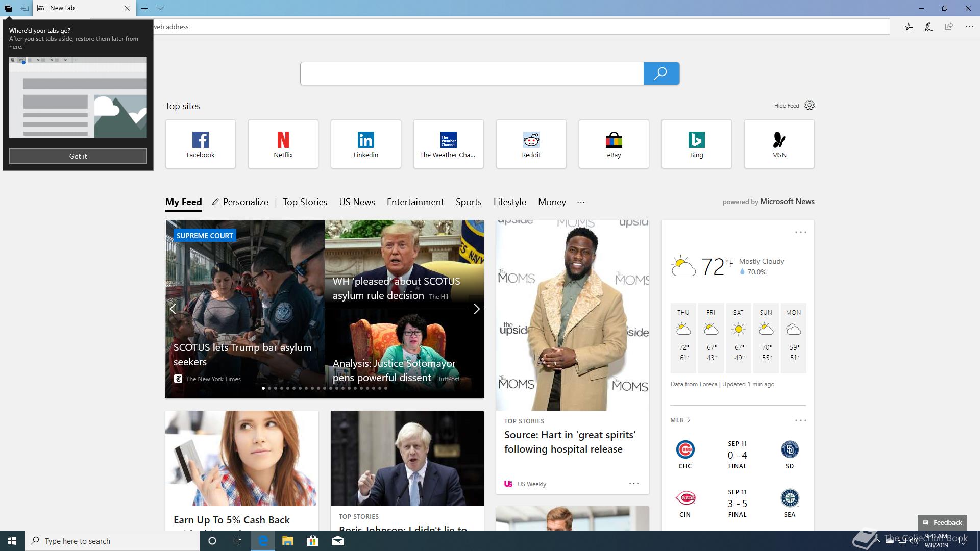
Task: Expand MLB scores link chevron
Action: tap(680, 420)
